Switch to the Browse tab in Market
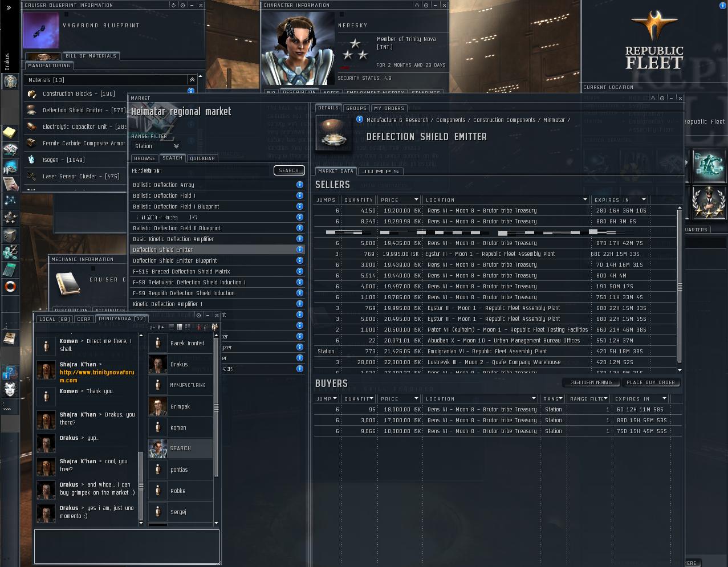This screenshot has width=728, height=567. [x=145, y=158]
